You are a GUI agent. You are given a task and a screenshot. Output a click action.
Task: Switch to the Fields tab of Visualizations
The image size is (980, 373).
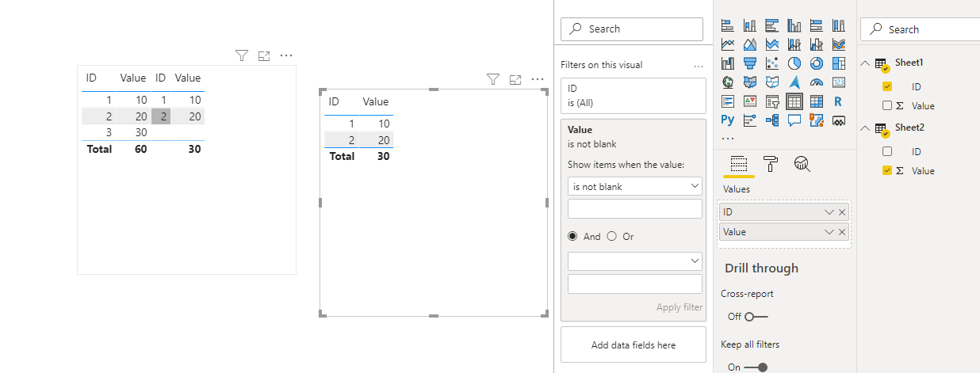738,164
